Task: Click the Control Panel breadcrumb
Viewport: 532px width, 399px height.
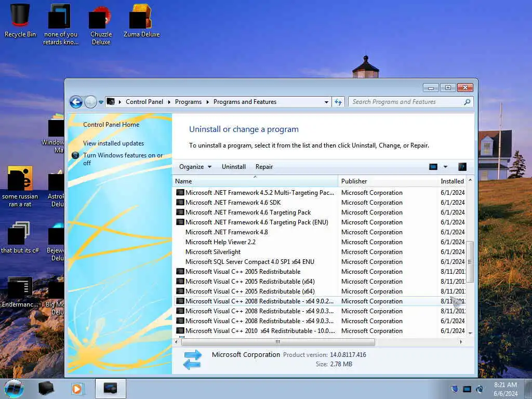Action: [144, 102]
